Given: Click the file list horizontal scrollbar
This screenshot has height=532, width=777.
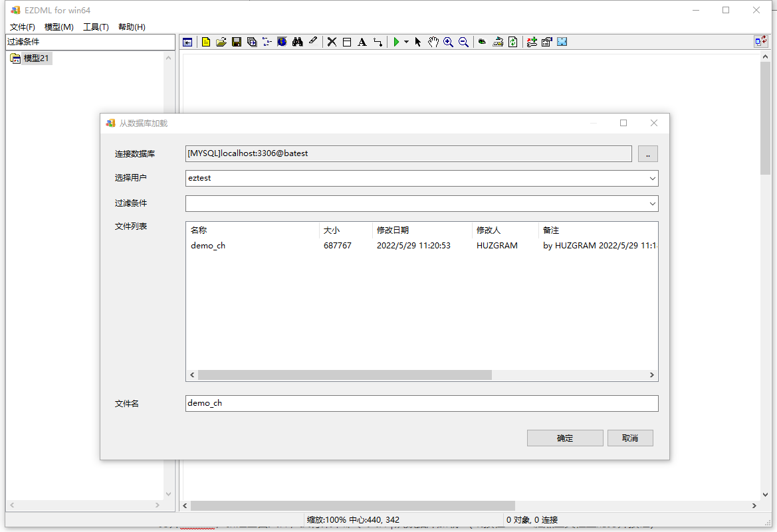Looking at the screenshot, I should [x=344, y=375].
